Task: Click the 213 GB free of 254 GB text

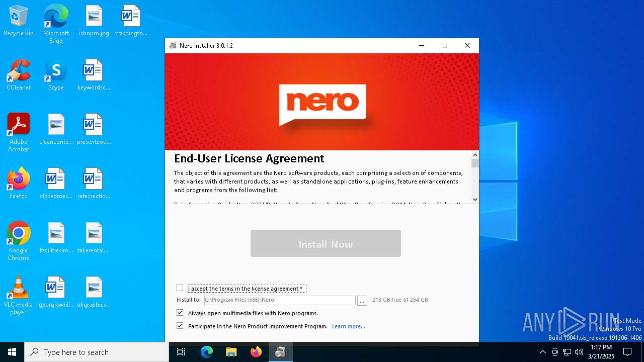Action: pos(400,300)
